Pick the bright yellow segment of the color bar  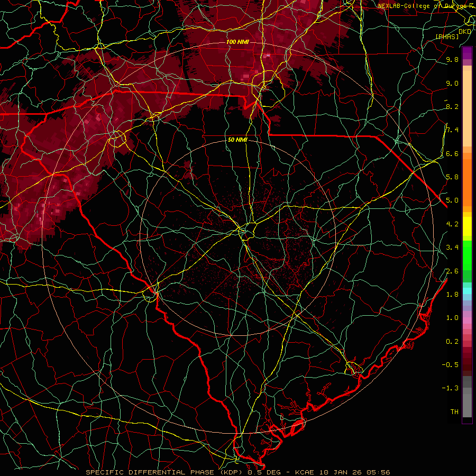(467, 226)
